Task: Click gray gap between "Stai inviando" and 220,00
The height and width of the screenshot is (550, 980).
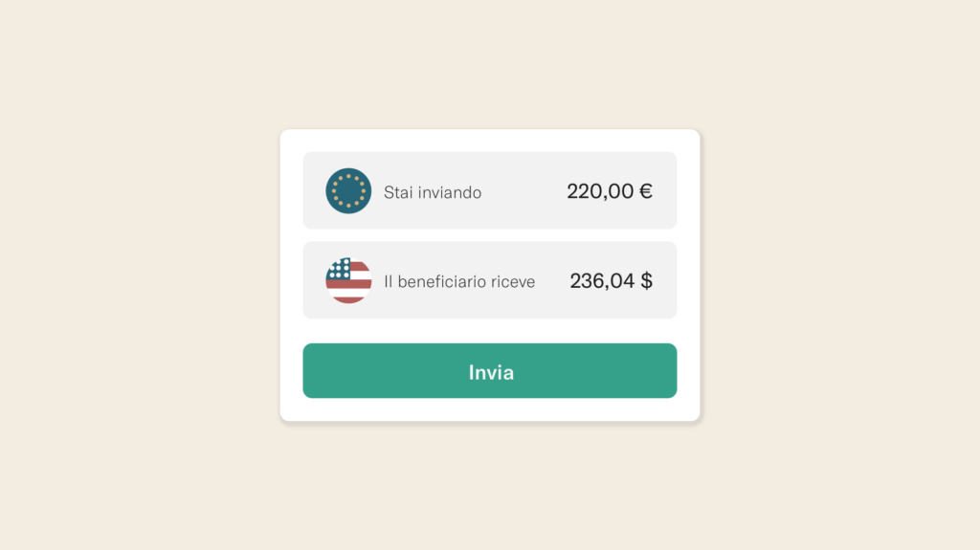Action: click(x=523, y=191)
